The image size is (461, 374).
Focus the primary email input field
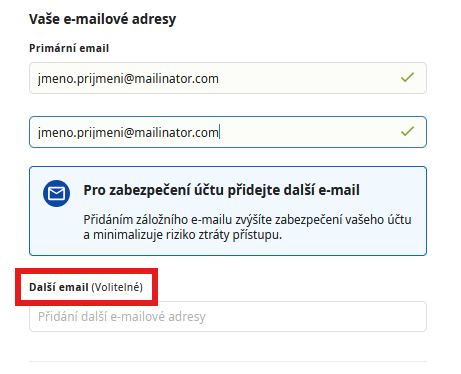[228, 78]
